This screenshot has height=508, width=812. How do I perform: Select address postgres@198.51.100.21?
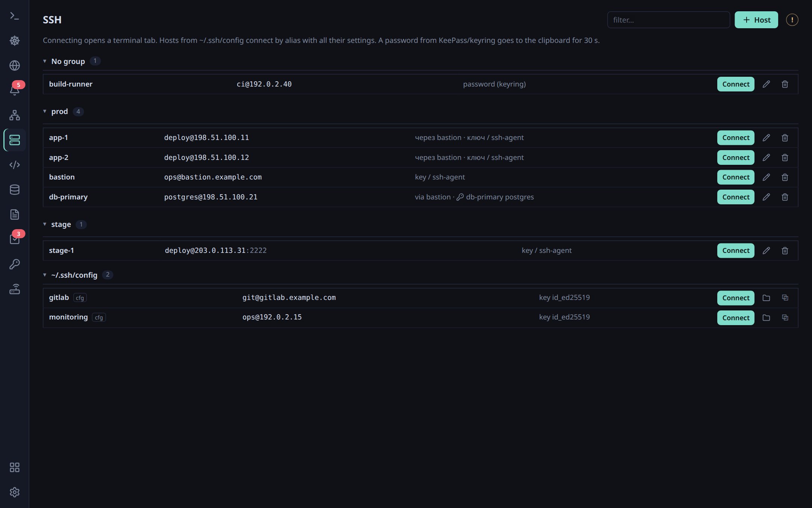coord(211,197)
